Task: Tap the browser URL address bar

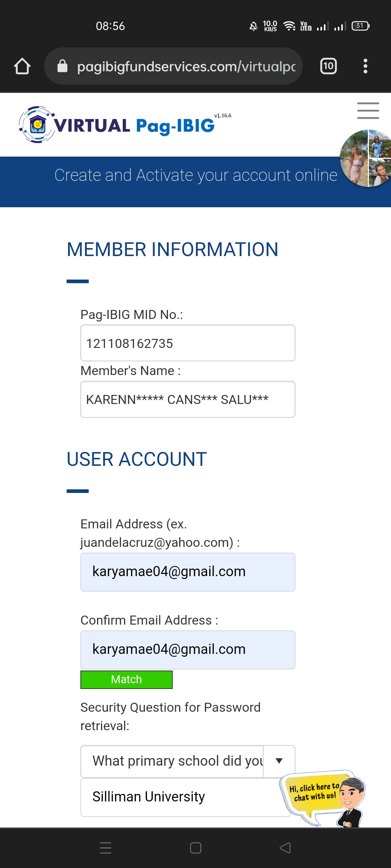Action: [186, 67]
